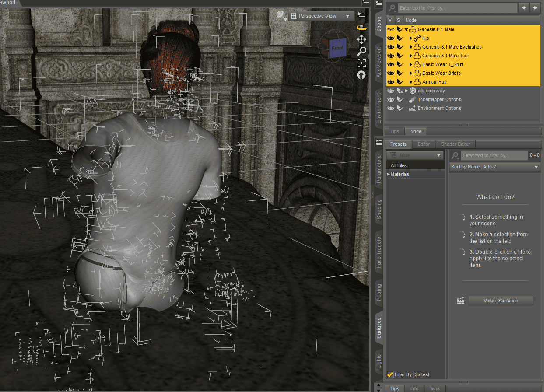Switch to the Lights side tab
Screen dimensions: 544x392
(379, 361)
